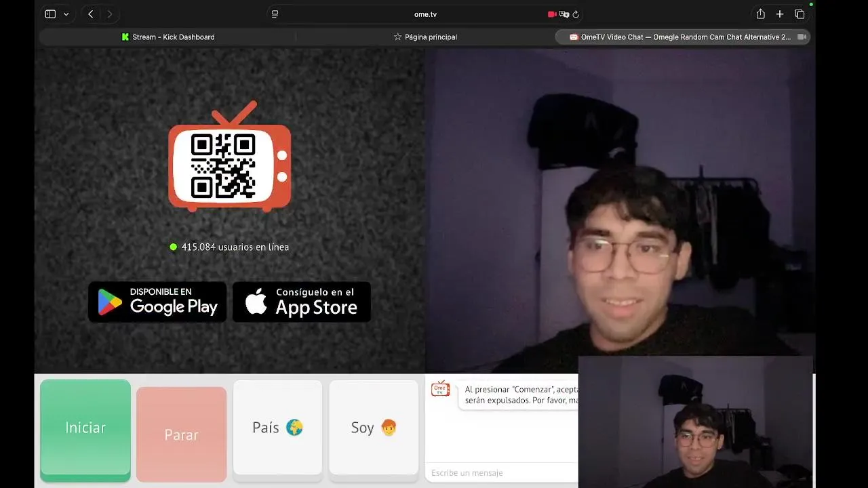Go forward to the next page
This screenshot has width=868, height=488.
[x=110, y=14]
